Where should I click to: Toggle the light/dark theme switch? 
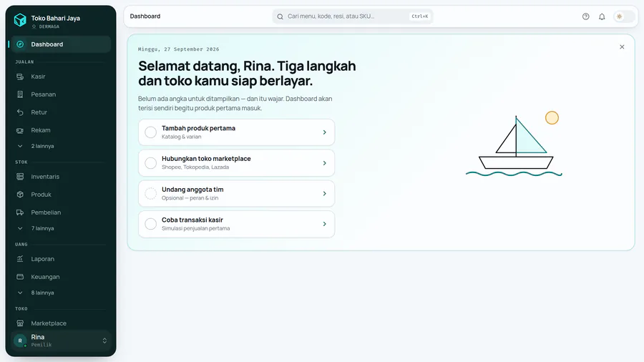click(624, 16)
